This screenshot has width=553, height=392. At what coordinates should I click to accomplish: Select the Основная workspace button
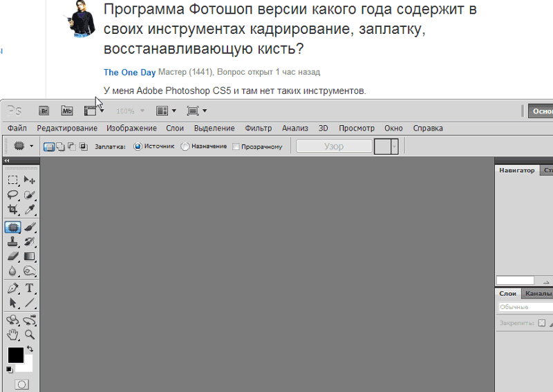coord(541,111)
